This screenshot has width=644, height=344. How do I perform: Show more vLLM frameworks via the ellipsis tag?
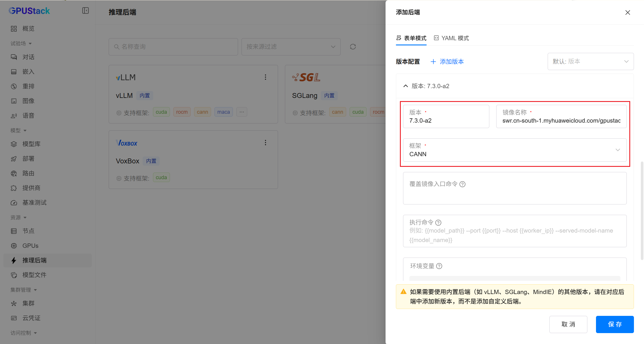pyautogui.click(x=241, y=112)
